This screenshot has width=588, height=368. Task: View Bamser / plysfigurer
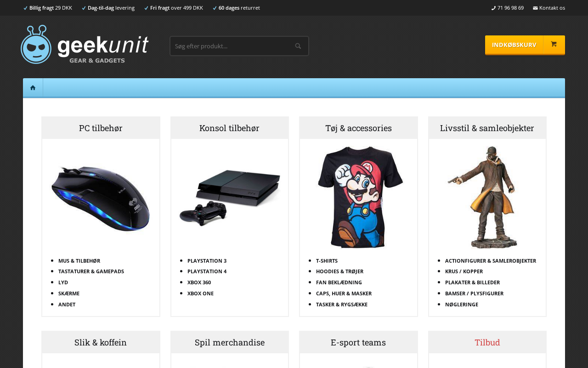pos(474,293)
